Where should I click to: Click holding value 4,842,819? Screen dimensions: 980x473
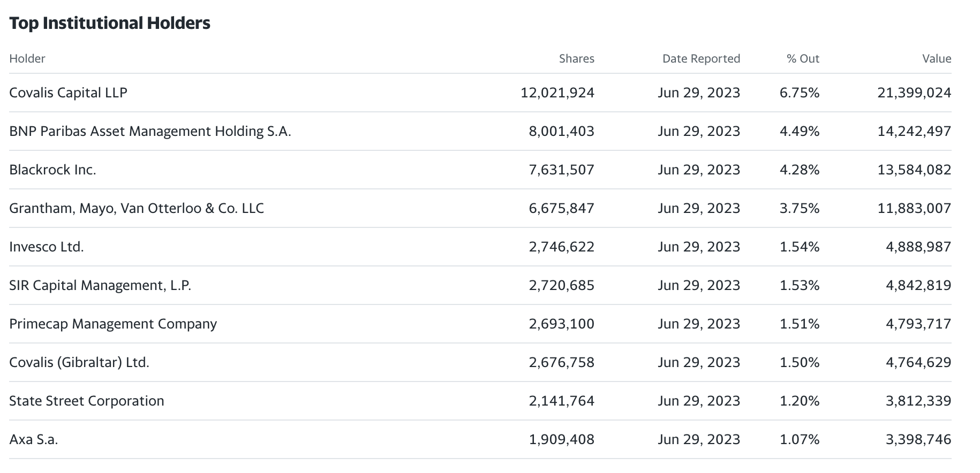tap(918, 285)
